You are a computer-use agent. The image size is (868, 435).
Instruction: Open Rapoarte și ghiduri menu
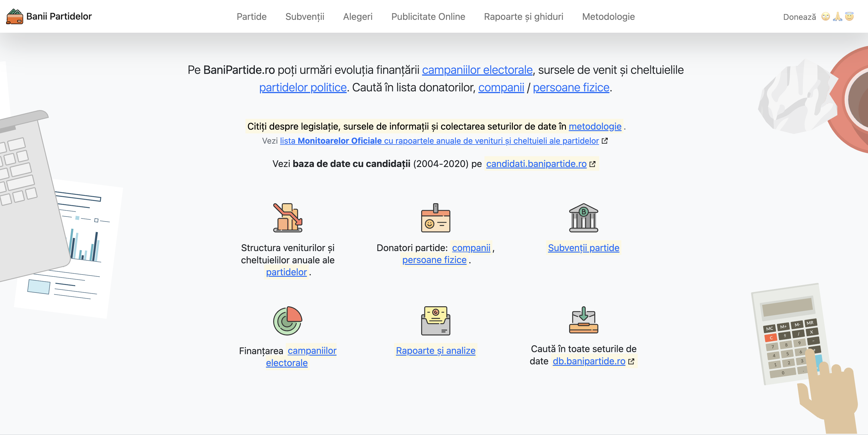(523, 17)
